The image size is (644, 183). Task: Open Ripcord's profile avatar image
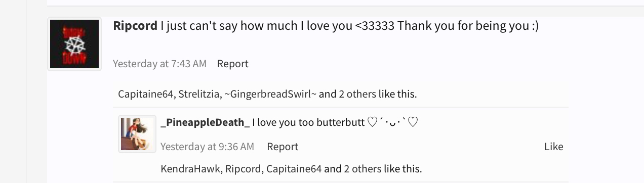[74, 44]
